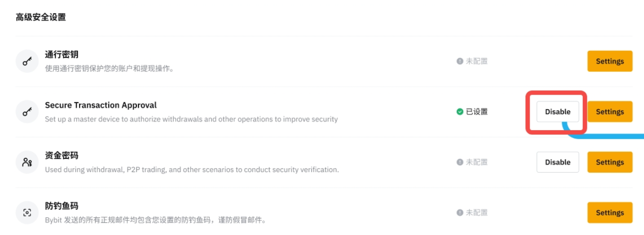Click the scan icon beside 防钓鱼码
Viewport: 644px width, 235px height.
tap(27, 212)
